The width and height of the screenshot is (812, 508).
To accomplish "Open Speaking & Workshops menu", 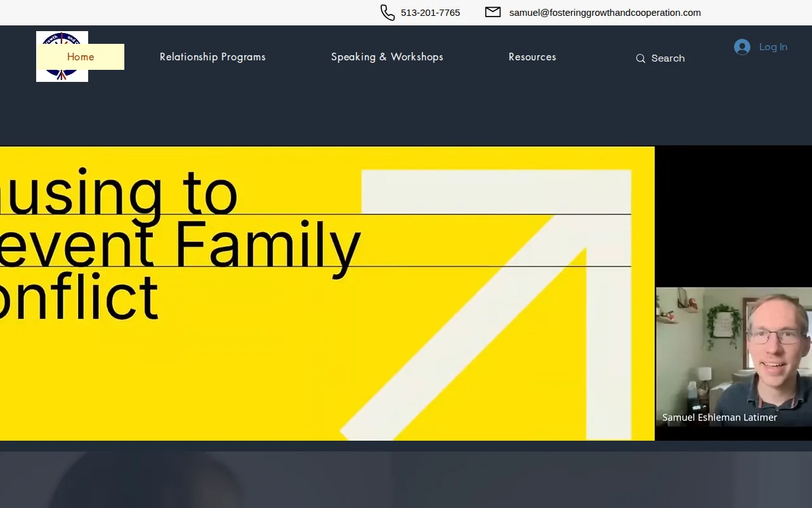I will [387, 57].
